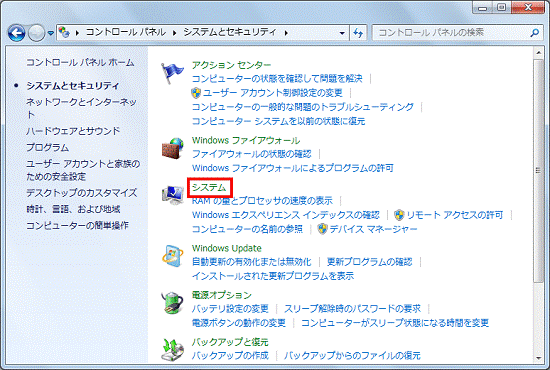Select コントロール パネル breadcrumb segment

tap(126, 32)
